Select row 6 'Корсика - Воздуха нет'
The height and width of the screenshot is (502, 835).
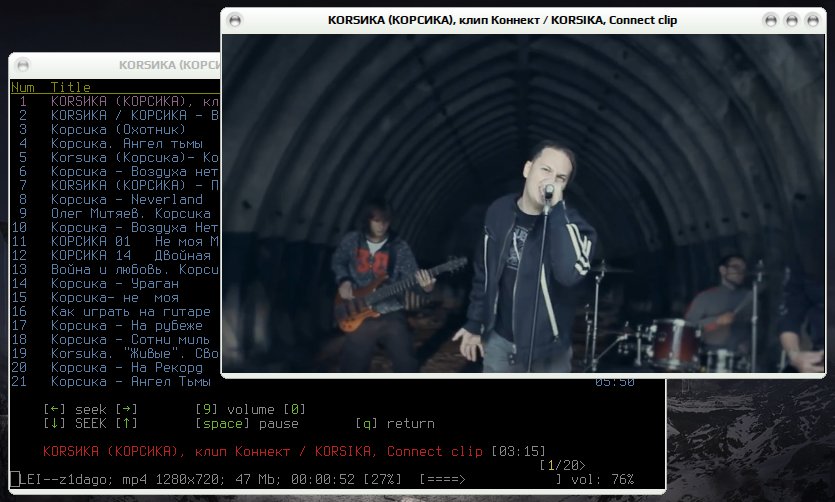pos(115,171)
